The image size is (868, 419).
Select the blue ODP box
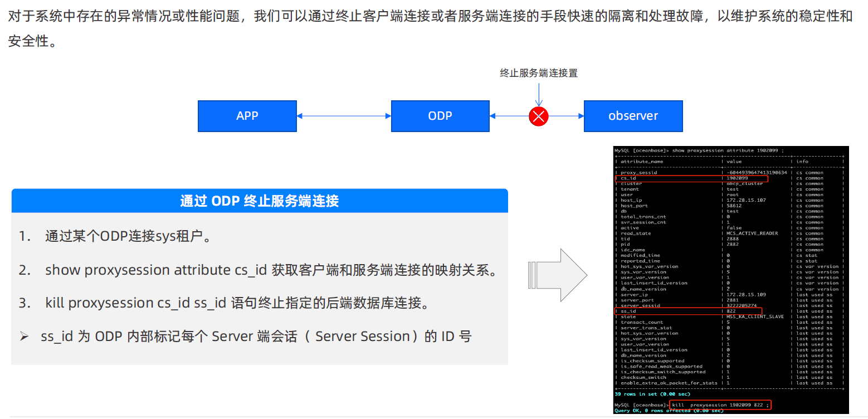(440, 116)
